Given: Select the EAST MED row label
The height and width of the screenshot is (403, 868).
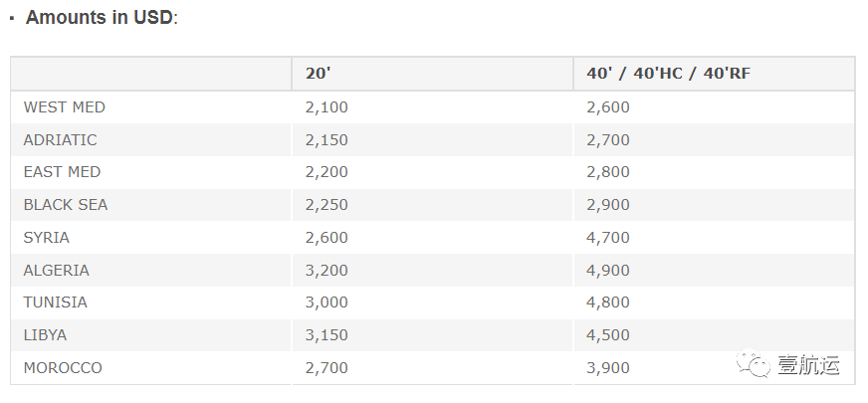Looking at the screenshot, I should pyautogui.click(x=62, y=172).
